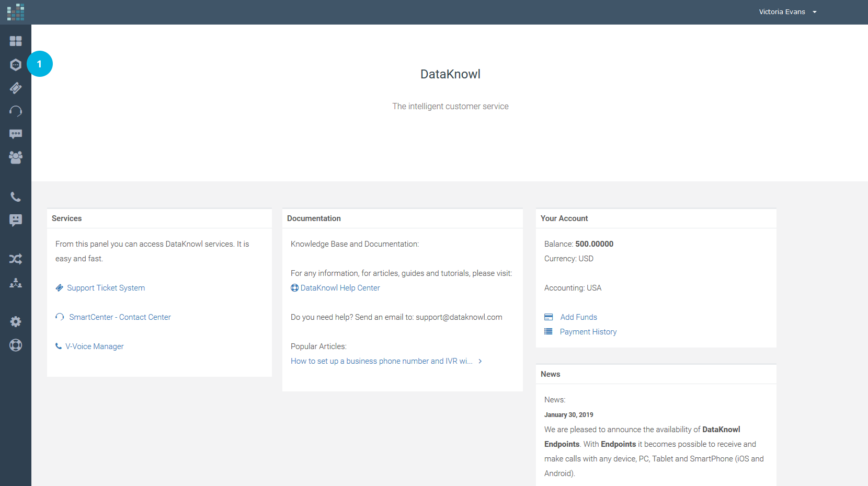
Task: Click the Documentation panel heading
Action: coord(314,218)
